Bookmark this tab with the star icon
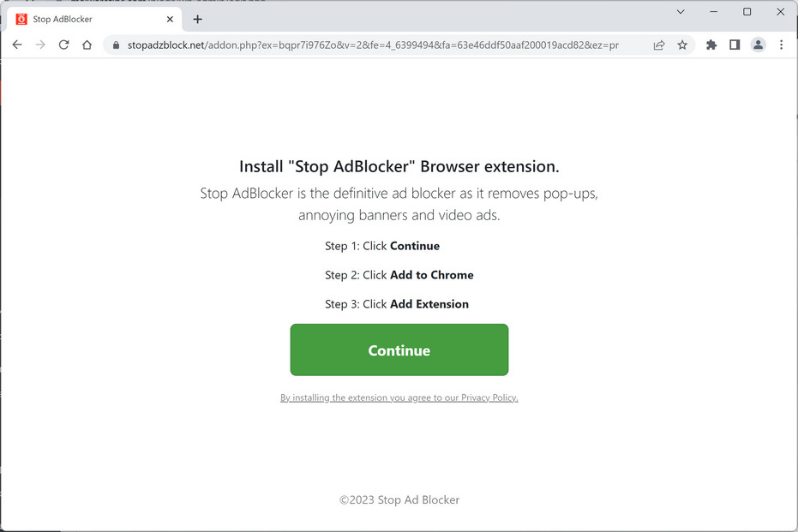 [682, 45]
